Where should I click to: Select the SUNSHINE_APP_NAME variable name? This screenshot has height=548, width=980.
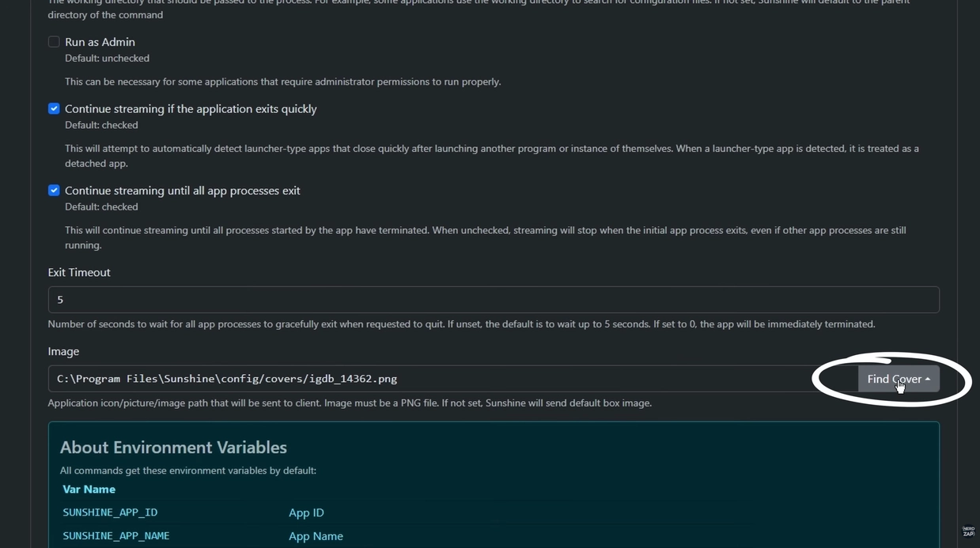(116, 536)
